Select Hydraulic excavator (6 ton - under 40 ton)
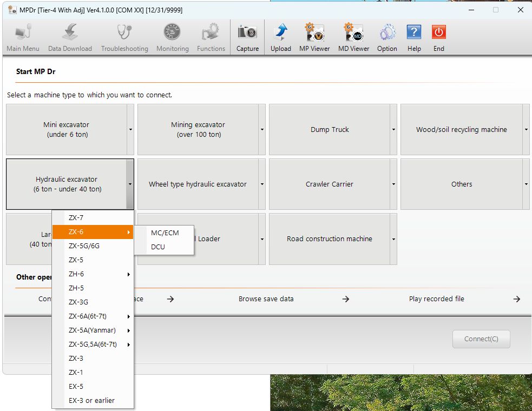 click(67, 184)
